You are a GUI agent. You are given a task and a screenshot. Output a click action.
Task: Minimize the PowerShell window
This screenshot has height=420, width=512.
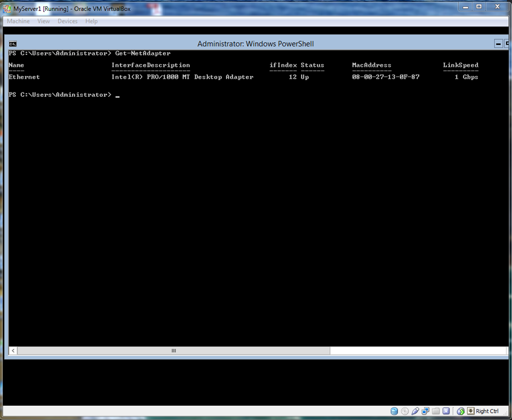point(498,44)
